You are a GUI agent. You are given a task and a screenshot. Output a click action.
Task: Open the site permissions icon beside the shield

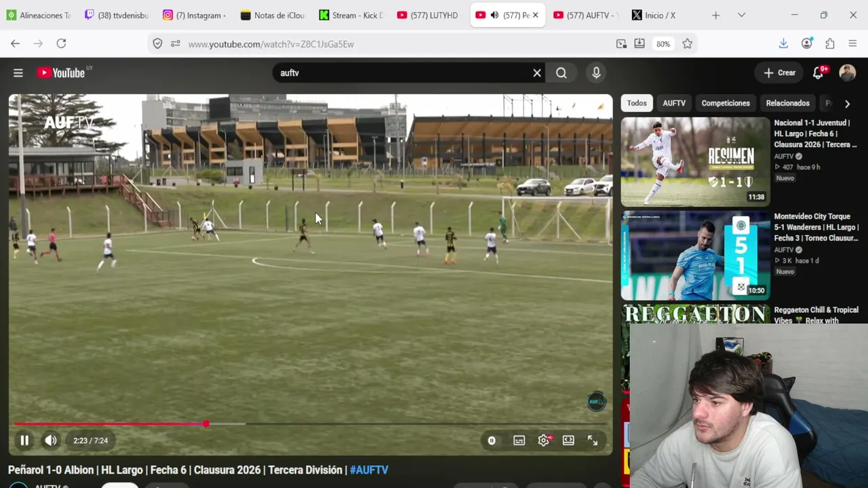tap(175, 43)
